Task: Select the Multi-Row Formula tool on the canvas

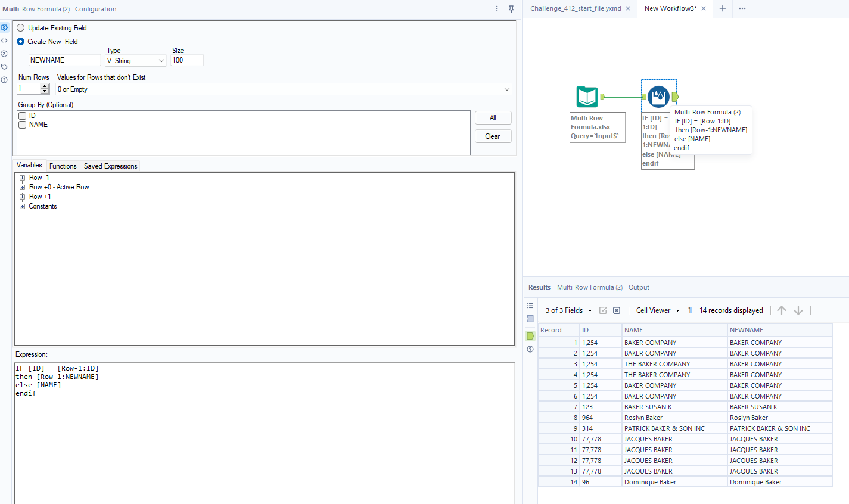Action: (658, 95)
